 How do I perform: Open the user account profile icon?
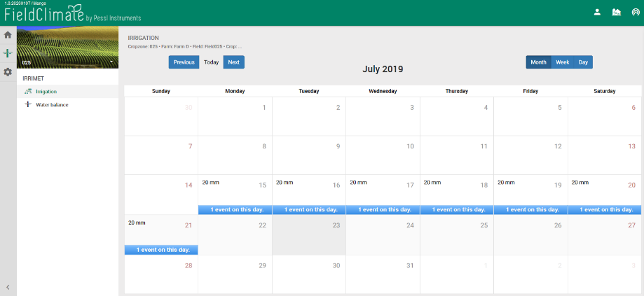[x=598, y=12]
